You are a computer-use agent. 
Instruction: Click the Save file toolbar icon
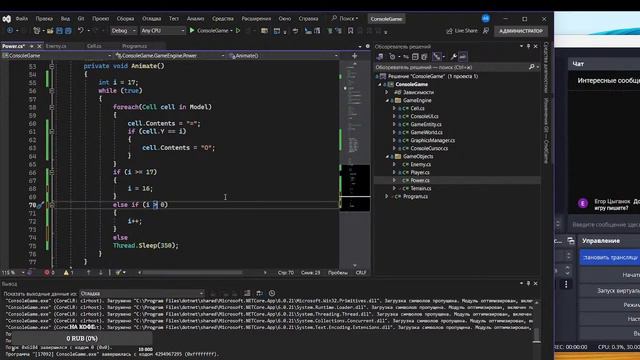coord(59,31)
